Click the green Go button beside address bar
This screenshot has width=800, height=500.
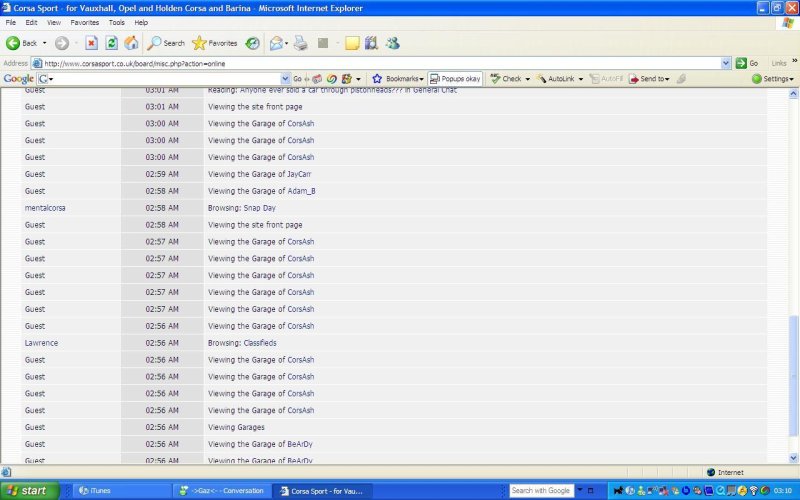746,62
